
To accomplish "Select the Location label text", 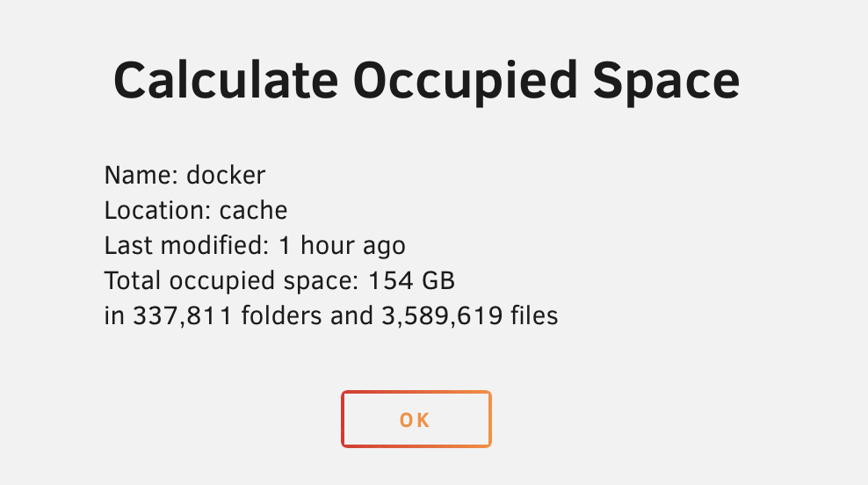I will click(158, 210).
